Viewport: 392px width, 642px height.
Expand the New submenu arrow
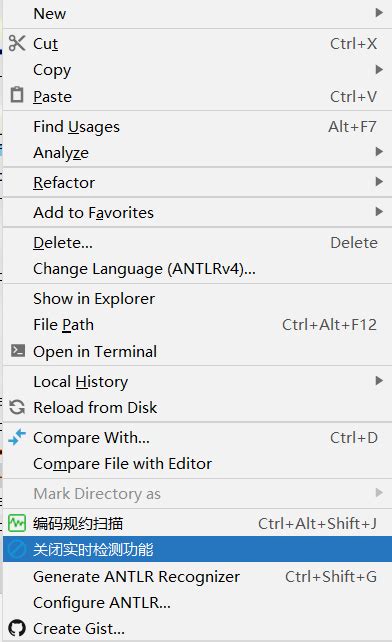(379, 13)
